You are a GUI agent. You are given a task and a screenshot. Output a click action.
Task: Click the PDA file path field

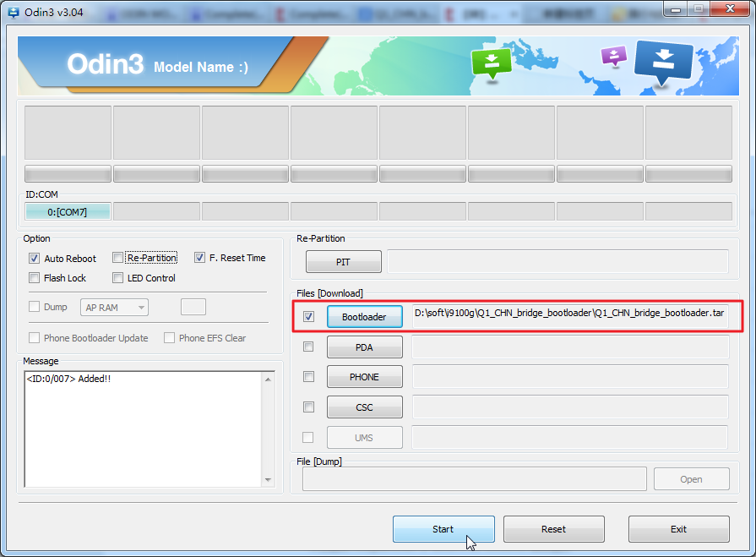point(570,347)
